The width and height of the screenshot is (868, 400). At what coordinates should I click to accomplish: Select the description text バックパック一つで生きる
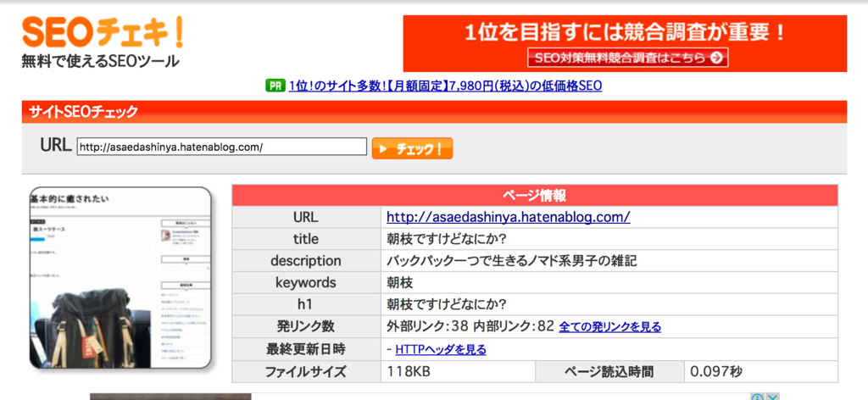click(511, 261)
